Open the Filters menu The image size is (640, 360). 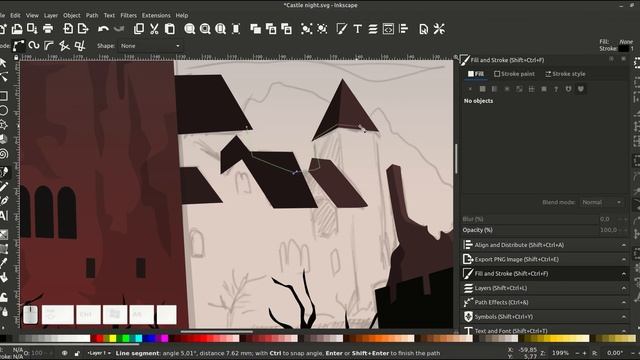[x=128, y=16]
